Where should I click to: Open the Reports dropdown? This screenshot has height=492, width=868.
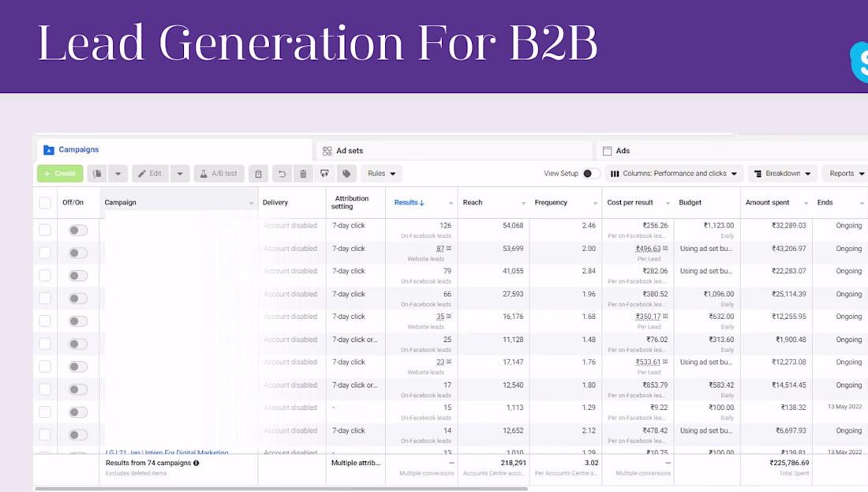[845, 174]
